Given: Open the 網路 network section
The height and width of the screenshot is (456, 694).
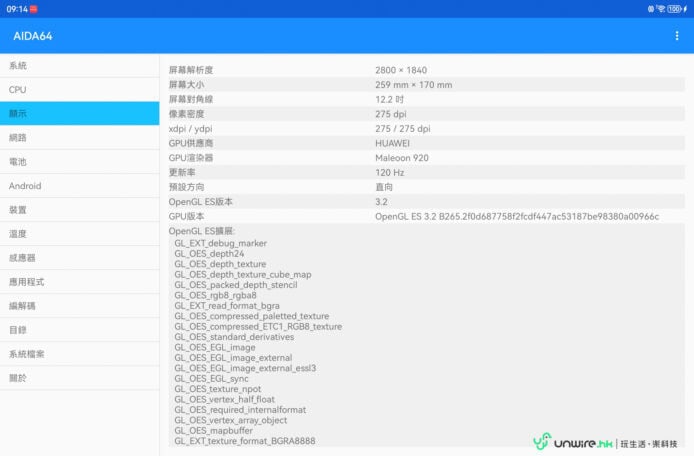Looking at the screenshot, I should (x=80, y=138).
